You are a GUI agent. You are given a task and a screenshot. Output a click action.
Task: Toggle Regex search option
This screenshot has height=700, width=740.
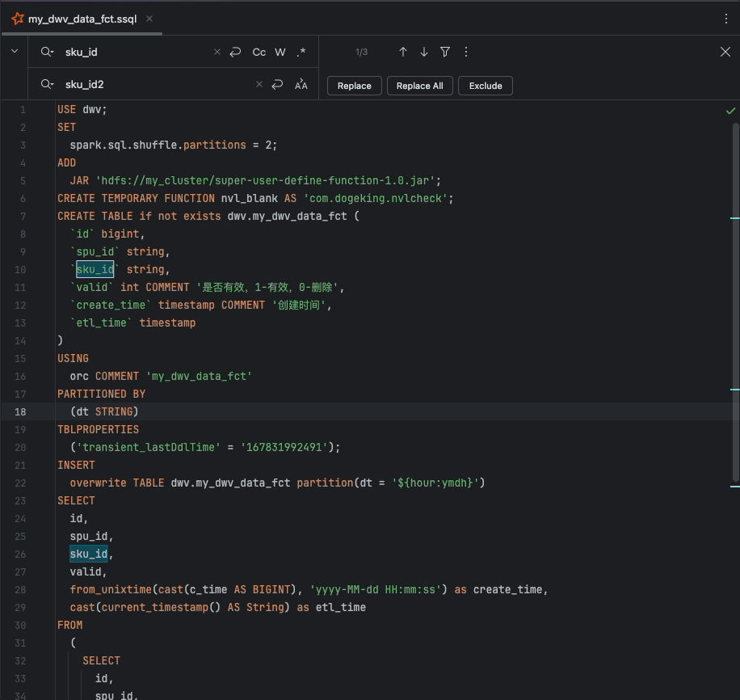pos(301,52)
